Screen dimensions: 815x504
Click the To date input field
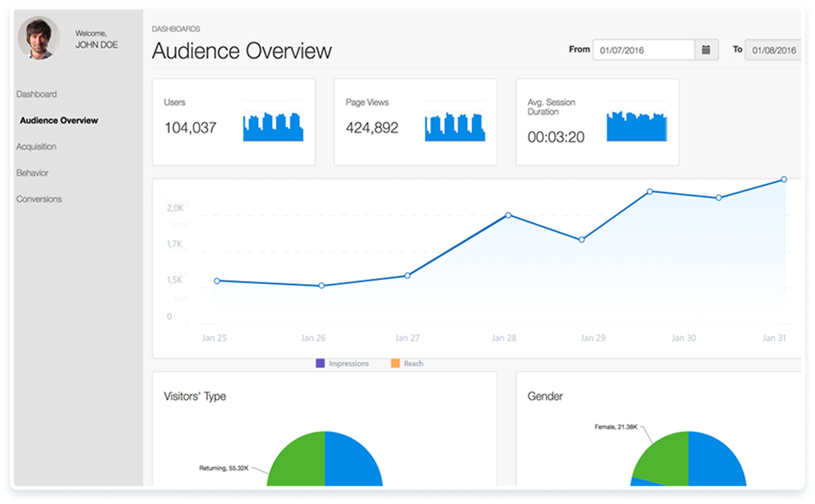pyautogui.click(x=773, y=50)
